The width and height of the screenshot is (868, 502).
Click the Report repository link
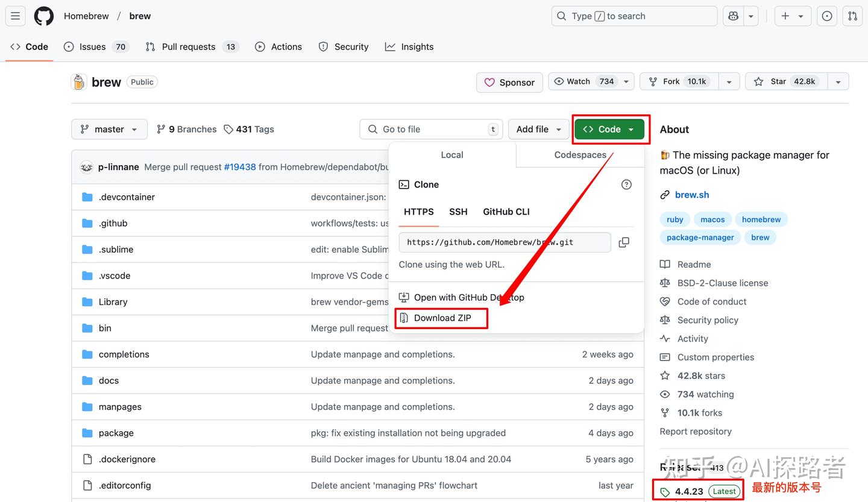click(696, 431)
